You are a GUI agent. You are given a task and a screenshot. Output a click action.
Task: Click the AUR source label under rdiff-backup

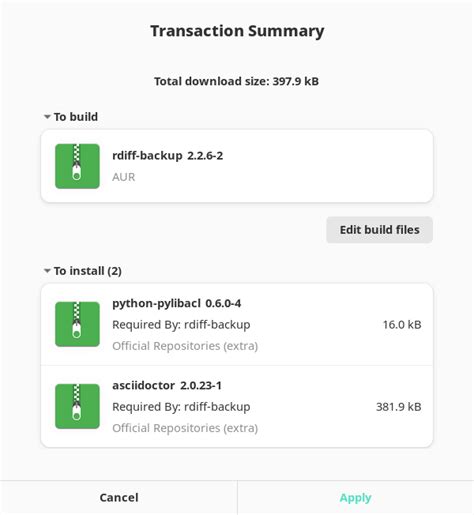[x=124, y=177]
